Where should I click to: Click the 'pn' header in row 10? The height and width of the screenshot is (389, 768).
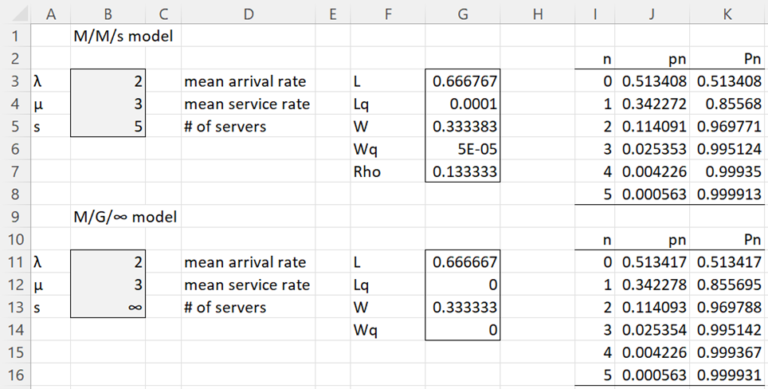point(677,240)
